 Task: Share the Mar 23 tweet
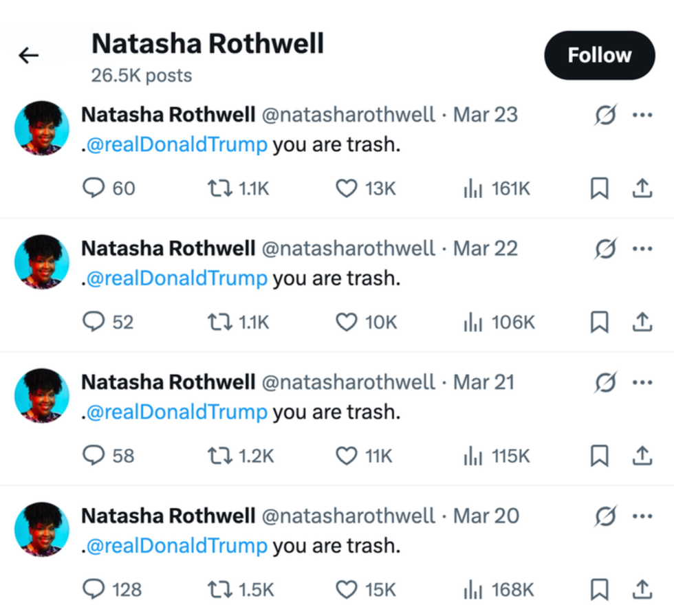click(642, 188)
